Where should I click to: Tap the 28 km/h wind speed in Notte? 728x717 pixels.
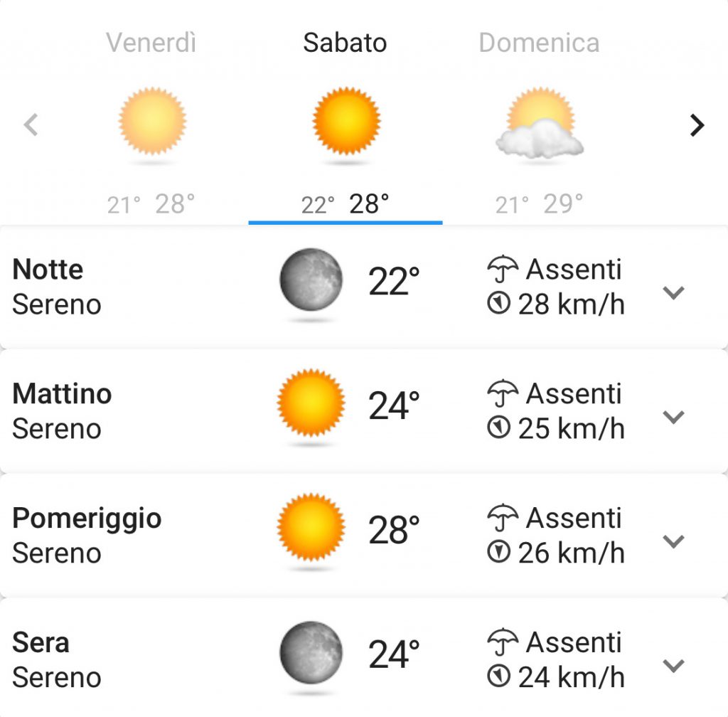(x=572, y=304)
